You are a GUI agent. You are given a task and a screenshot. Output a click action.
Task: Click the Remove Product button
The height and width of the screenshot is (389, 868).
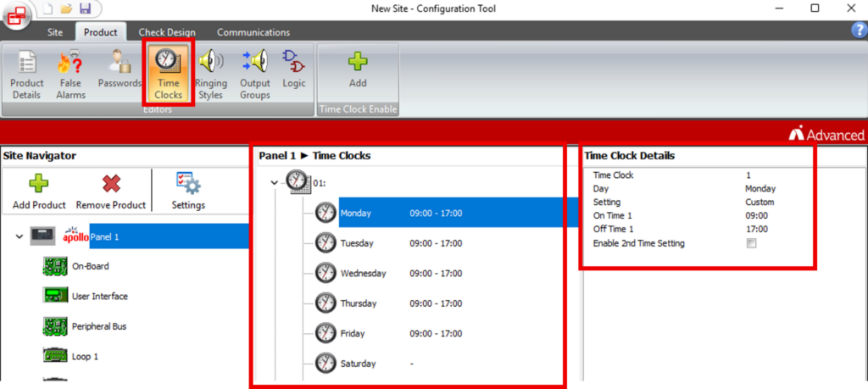pos(111,191)
